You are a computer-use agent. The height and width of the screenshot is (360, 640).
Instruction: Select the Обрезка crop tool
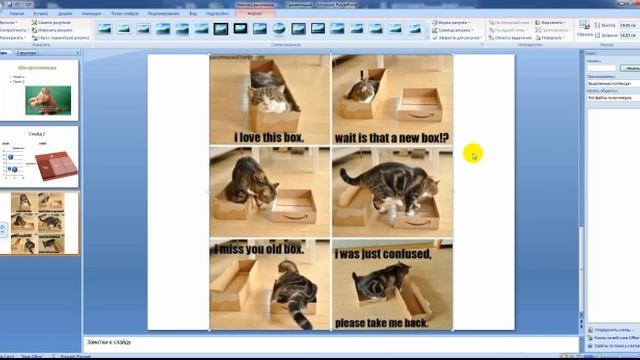coord(584,29)
